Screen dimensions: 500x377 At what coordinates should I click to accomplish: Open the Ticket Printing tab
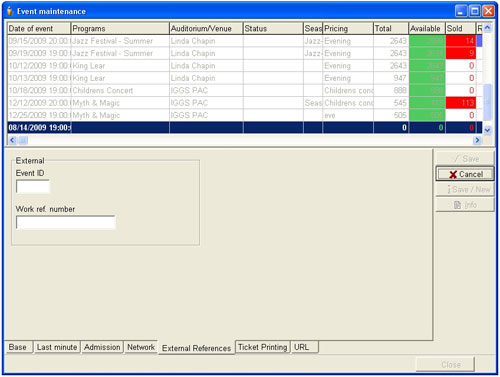click(263, 347)
